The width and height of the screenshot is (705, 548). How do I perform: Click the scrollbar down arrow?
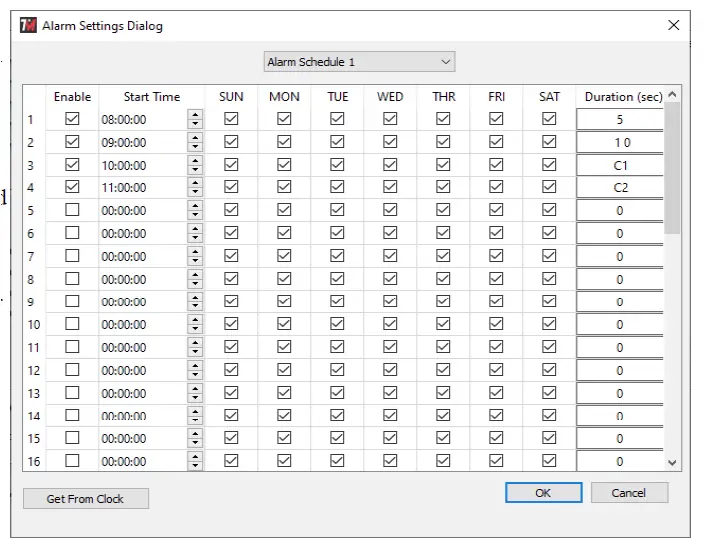[x=672, y=462]
